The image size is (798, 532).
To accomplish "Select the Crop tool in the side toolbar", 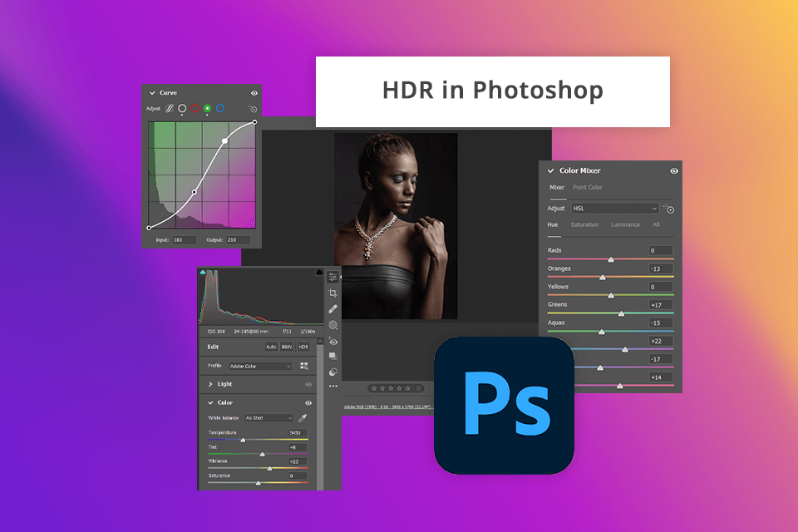I will pyautogui.click(x=332, y=293).
